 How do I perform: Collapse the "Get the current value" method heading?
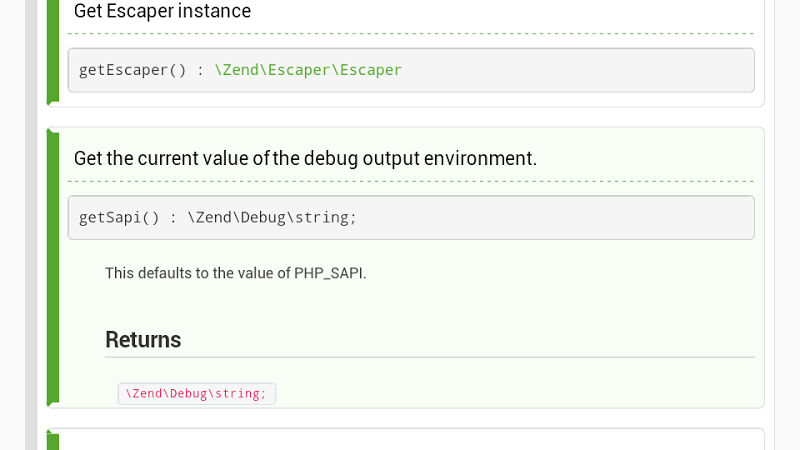click(305, 158)
